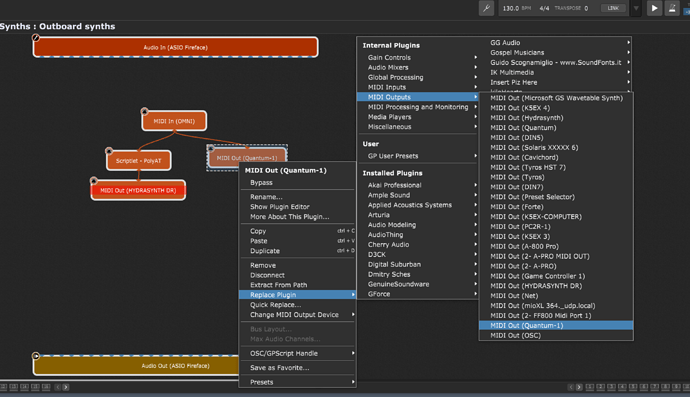Expand Arturia installed plugins
This screenshot has width=690, height=397.
click(x=418, y=215)
